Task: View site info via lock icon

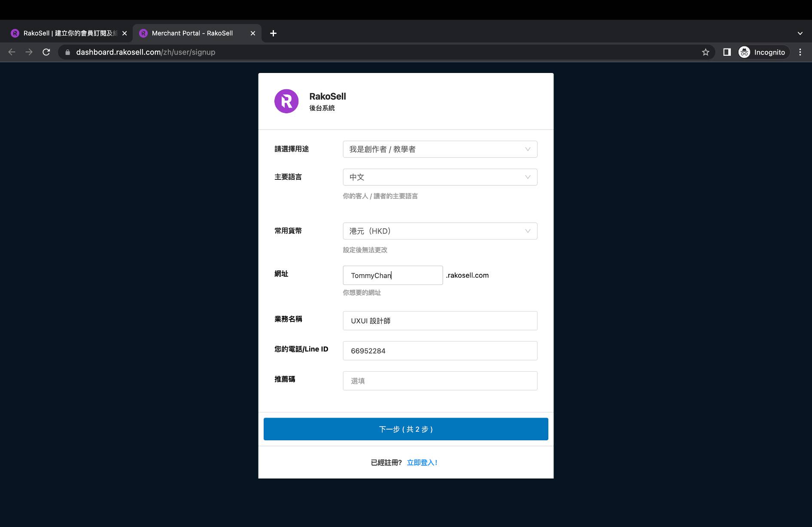Action: click(x=67, y=52)
